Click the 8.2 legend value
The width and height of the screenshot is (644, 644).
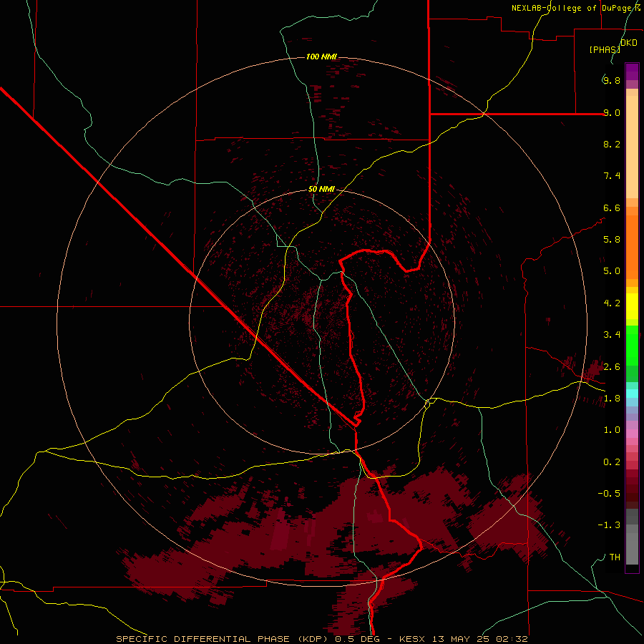[612, 144]
